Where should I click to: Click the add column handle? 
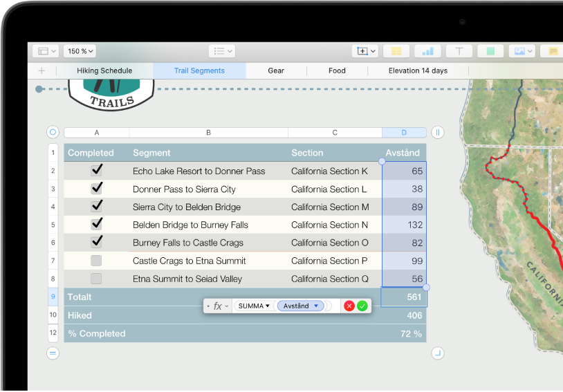(x=438, y=133)
